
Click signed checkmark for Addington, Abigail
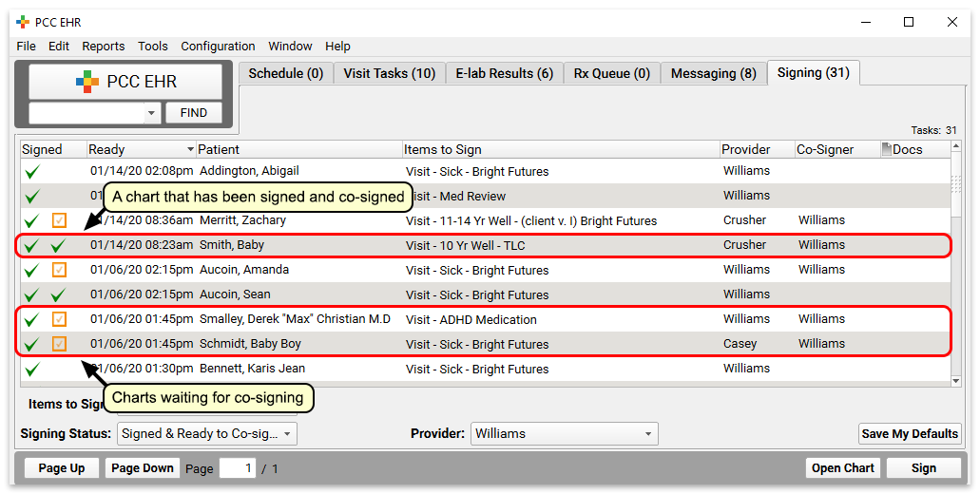click(32, 171)
